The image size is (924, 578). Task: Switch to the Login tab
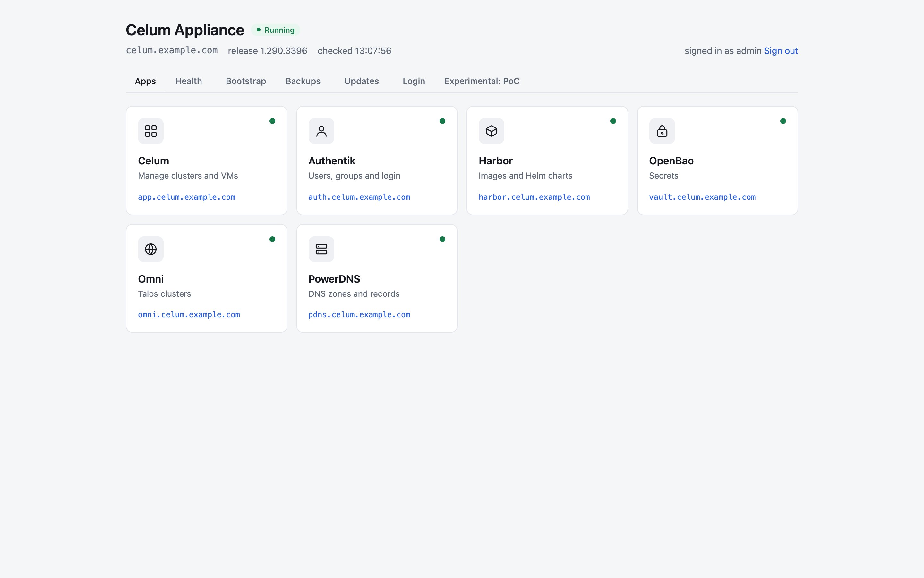coord(414,81)
